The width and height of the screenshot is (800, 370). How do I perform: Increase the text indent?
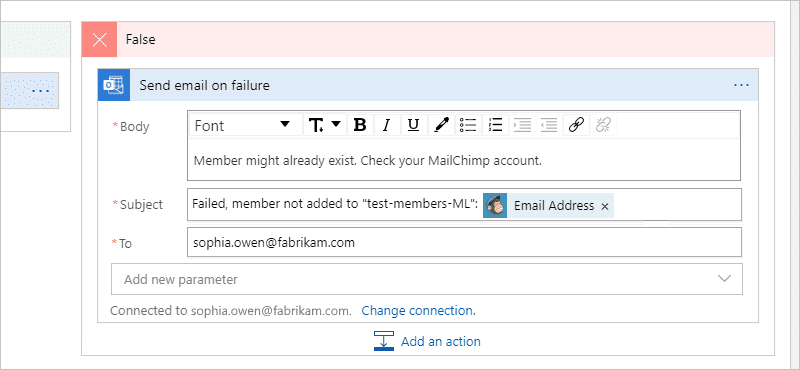[x=522, y=125]
